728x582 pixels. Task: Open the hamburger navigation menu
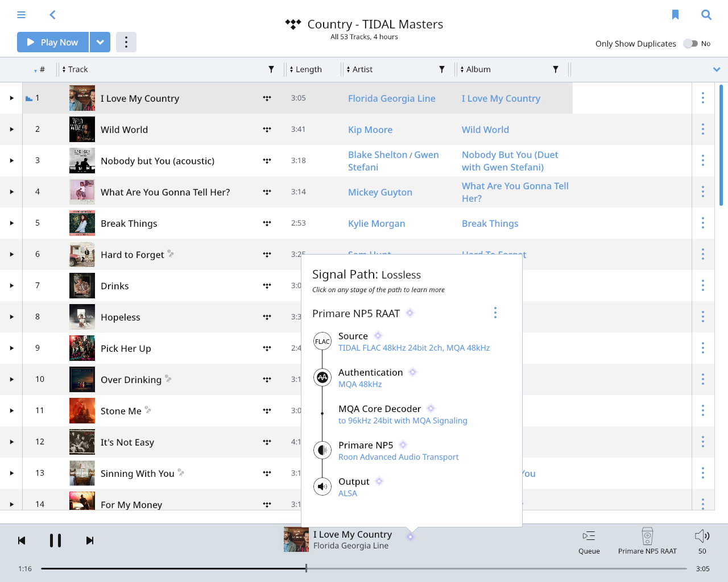pos(21,15)
